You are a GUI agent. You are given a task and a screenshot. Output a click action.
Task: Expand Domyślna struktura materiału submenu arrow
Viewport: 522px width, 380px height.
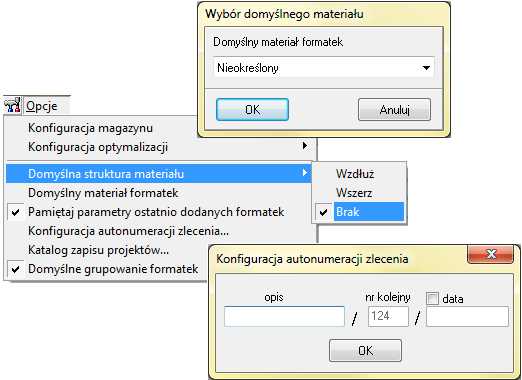pyautogui.click(x=305, y=173)
